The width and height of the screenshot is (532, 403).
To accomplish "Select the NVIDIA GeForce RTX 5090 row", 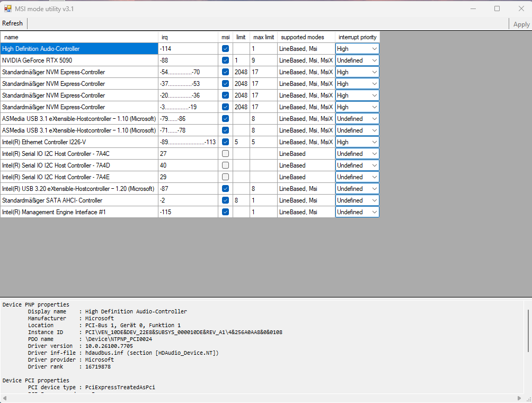I will (x=79, y=60).
